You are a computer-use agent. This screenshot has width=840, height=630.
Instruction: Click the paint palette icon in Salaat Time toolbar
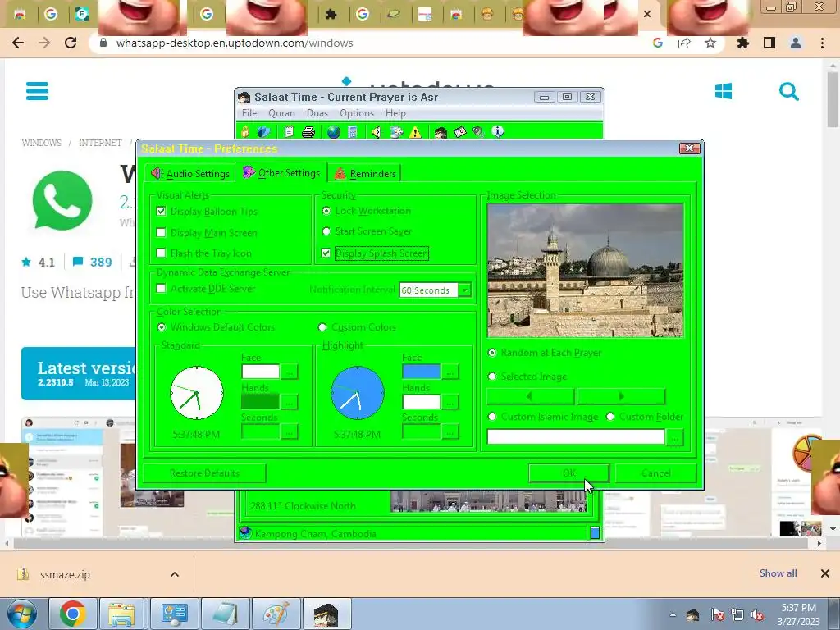point(396,132)
